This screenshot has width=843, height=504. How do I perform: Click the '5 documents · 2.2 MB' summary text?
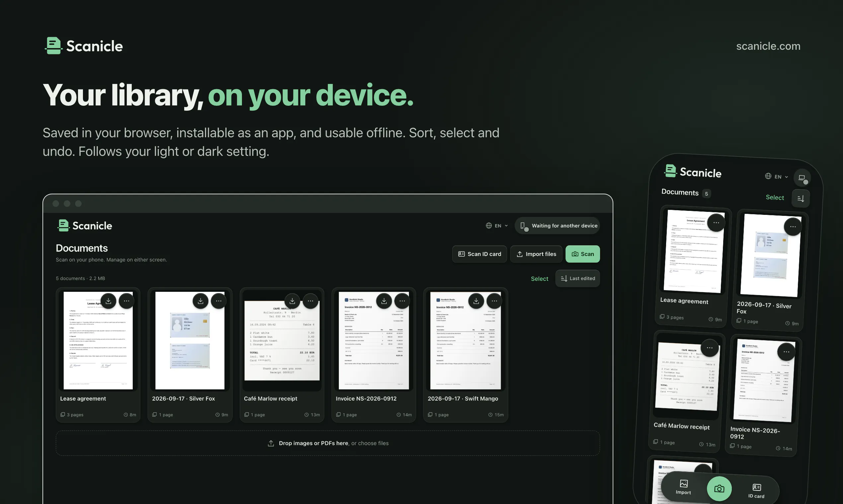(81, 279)
